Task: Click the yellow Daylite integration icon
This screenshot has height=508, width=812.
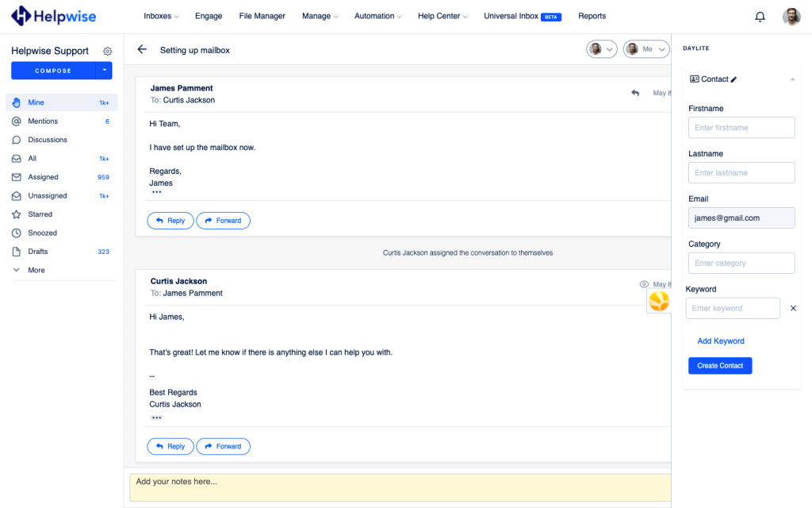Action: (659, 301)
